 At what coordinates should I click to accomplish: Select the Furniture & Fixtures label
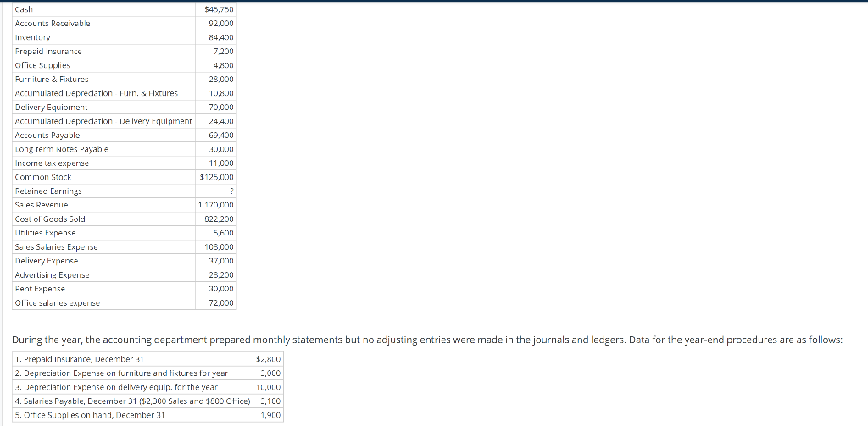pyautogui.click(x=52, y=80)
